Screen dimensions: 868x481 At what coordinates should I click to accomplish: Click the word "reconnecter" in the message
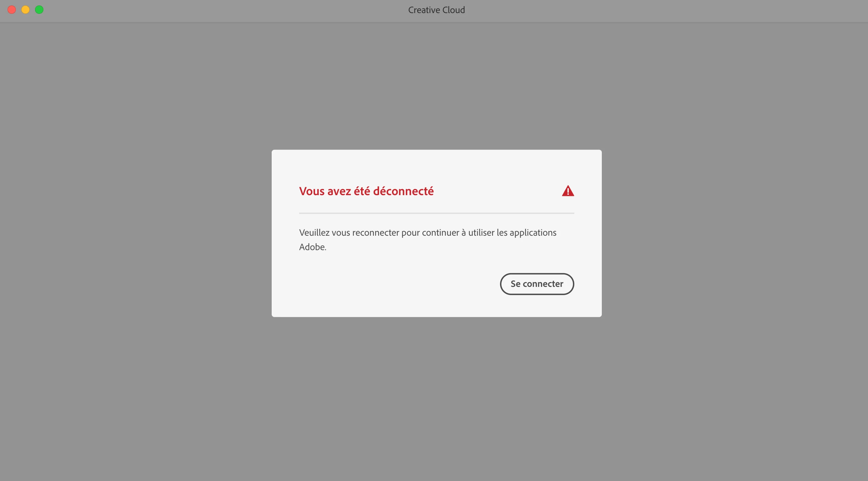coord(376,233)
